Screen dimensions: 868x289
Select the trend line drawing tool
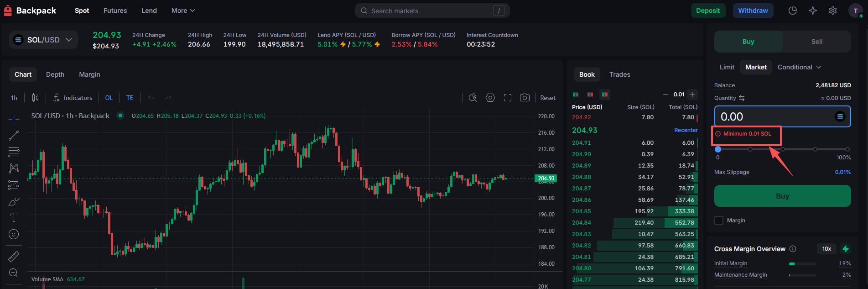click(14, 136)
